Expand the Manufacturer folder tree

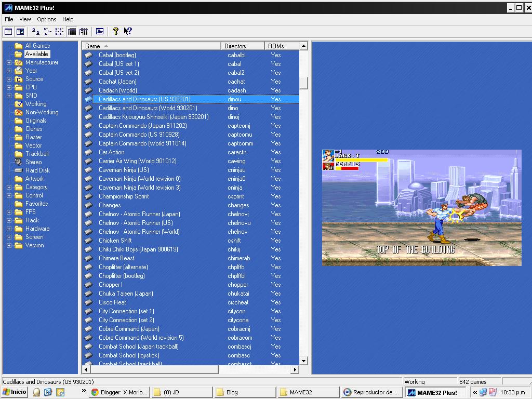(x=9, y=63)
